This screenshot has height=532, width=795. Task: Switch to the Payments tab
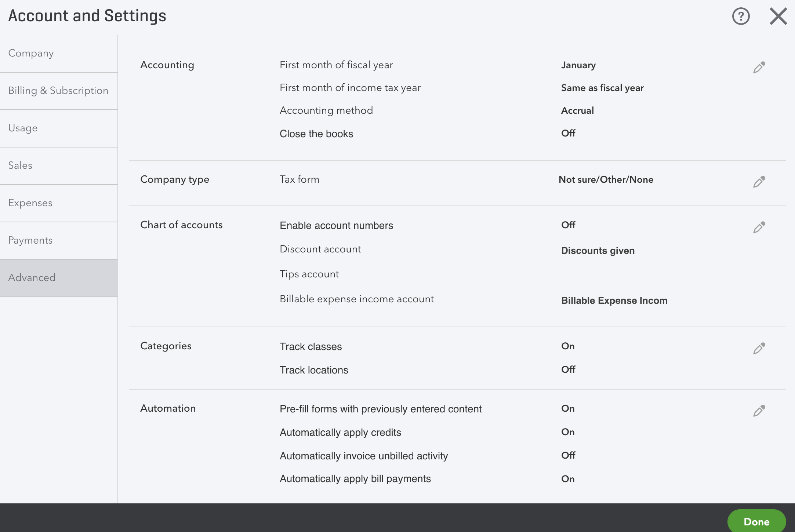[x=30, y=241]
